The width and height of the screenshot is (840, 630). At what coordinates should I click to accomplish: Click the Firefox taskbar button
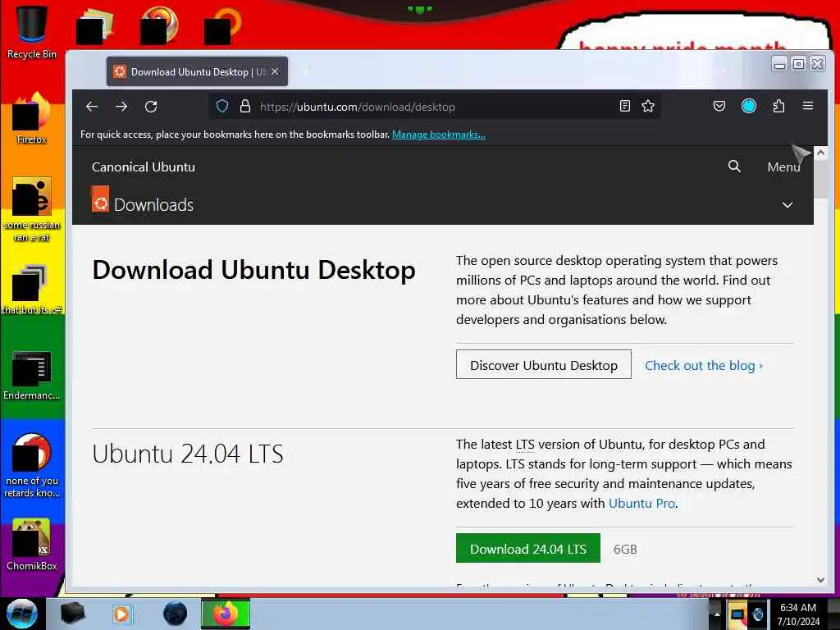226,614
